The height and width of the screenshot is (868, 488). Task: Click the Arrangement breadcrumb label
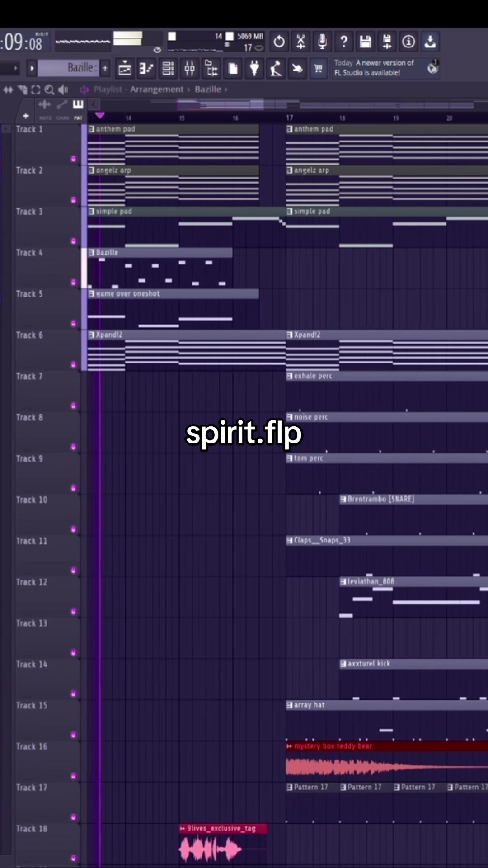(x=157, y=90)
